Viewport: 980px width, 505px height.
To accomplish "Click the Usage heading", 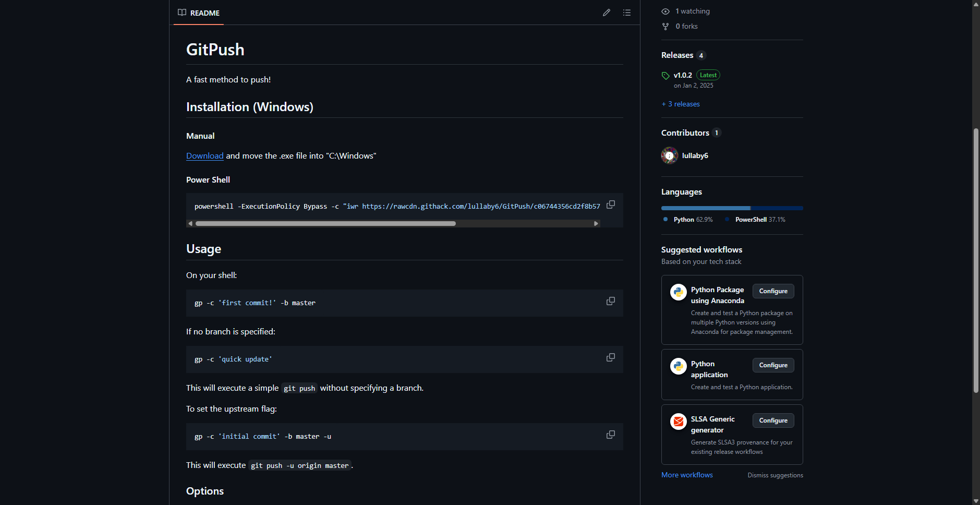I will 203,249.
